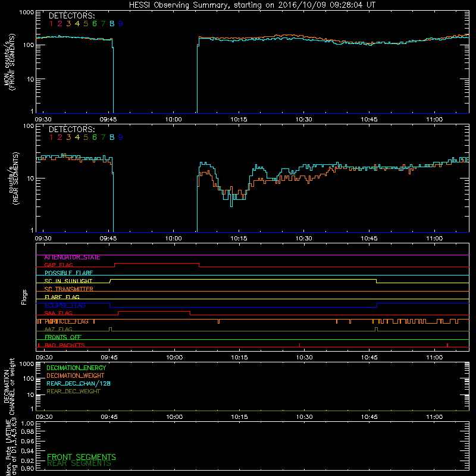Click the REAR_DEC_WEIGHT legend entry
This screenshot has width=476, height=476.
[x=73, y=392]
